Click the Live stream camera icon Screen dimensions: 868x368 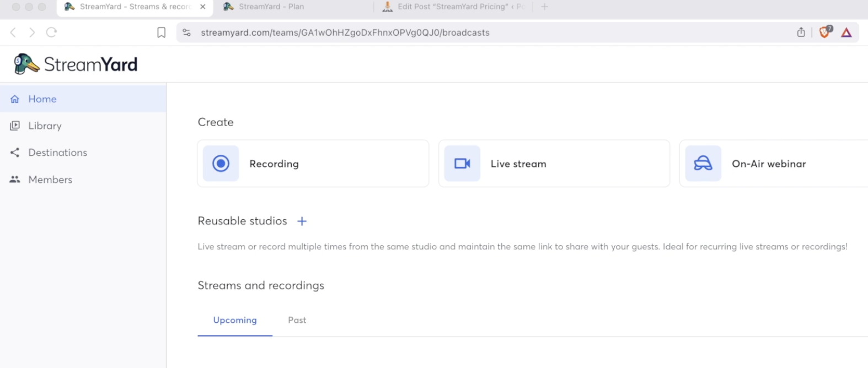[462, 164]
